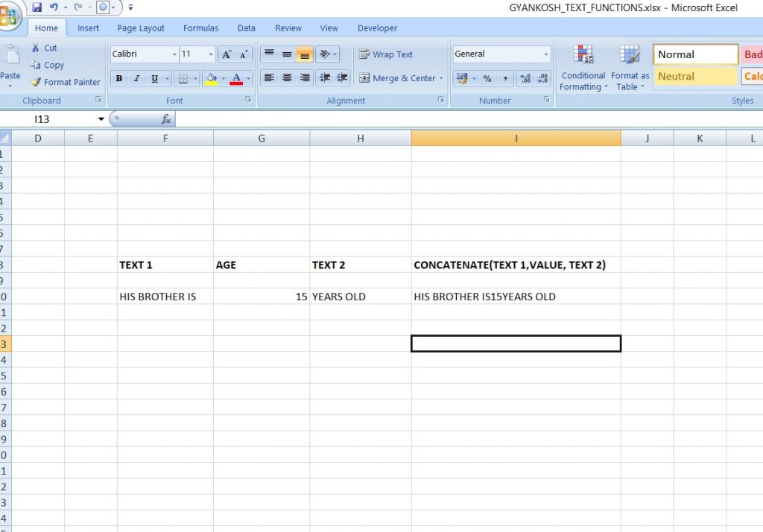The width and height of the screenshot is (763, 532).
Task: Switch to the Formulas tab
Action: [x=200, y=28]
